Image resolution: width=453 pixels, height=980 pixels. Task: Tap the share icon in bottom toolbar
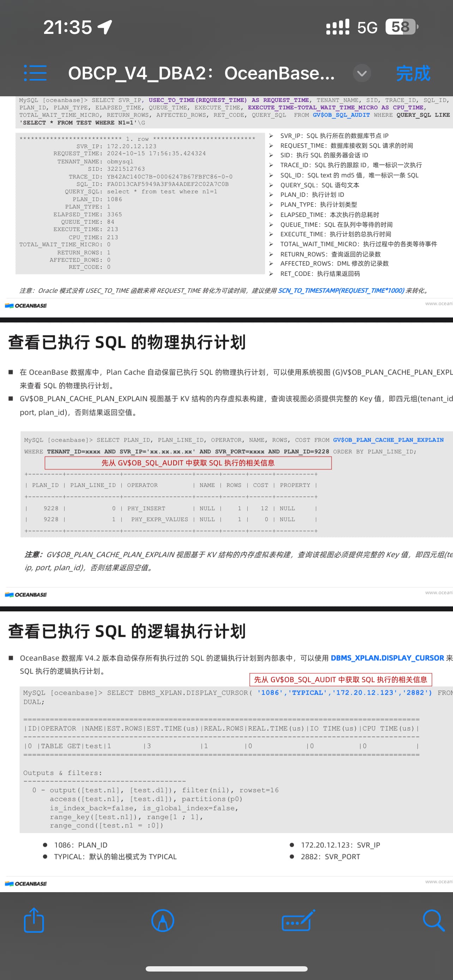[x=34, y=920]
